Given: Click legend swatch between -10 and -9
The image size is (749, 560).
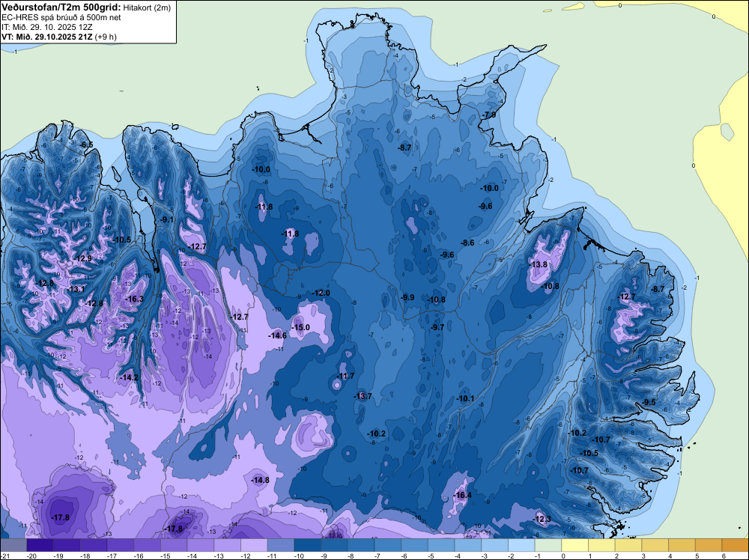Looking at the screenshot, I should pos(308,545).
